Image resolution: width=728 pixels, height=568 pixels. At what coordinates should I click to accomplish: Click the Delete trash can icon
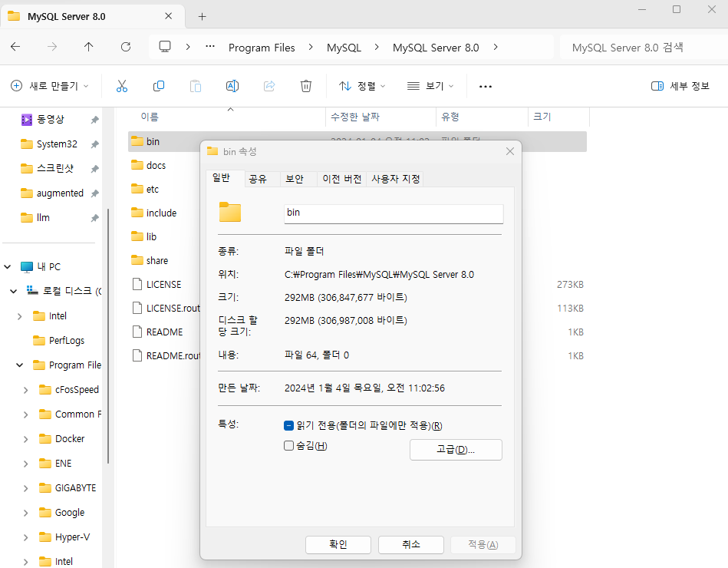click(x=306, y=86)
